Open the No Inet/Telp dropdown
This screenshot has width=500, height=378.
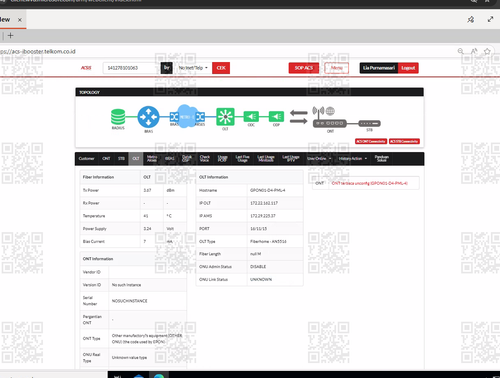coord(193,68)
